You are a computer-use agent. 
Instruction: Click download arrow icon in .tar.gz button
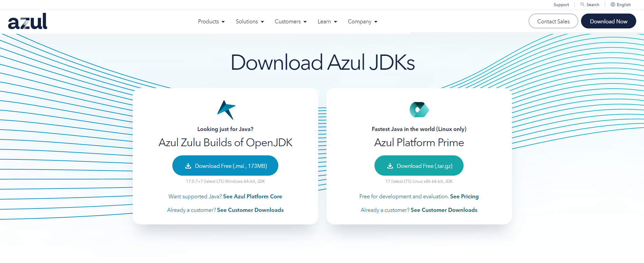pos(390,166)
